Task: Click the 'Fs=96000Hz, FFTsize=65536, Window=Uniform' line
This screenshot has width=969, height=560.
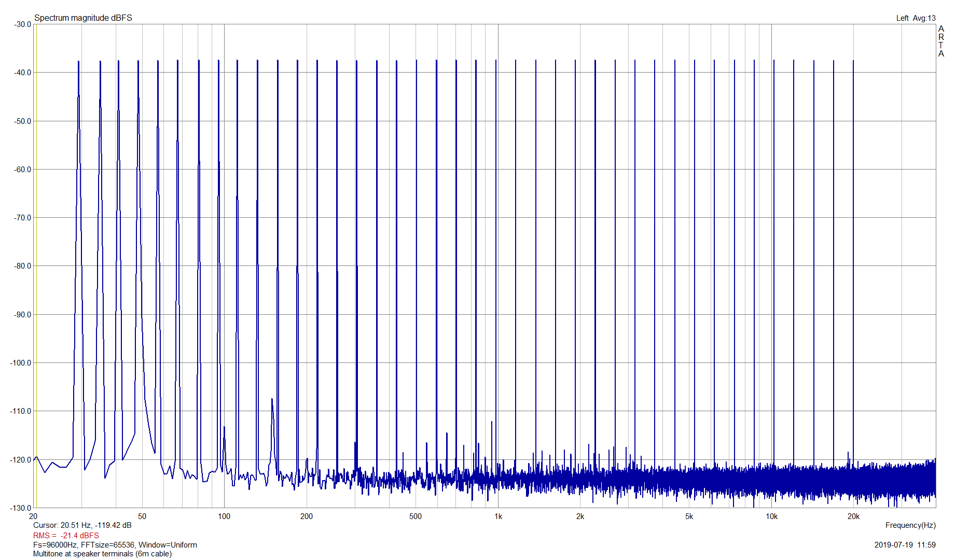Action: pyautogui.click(x=115, y=545)
